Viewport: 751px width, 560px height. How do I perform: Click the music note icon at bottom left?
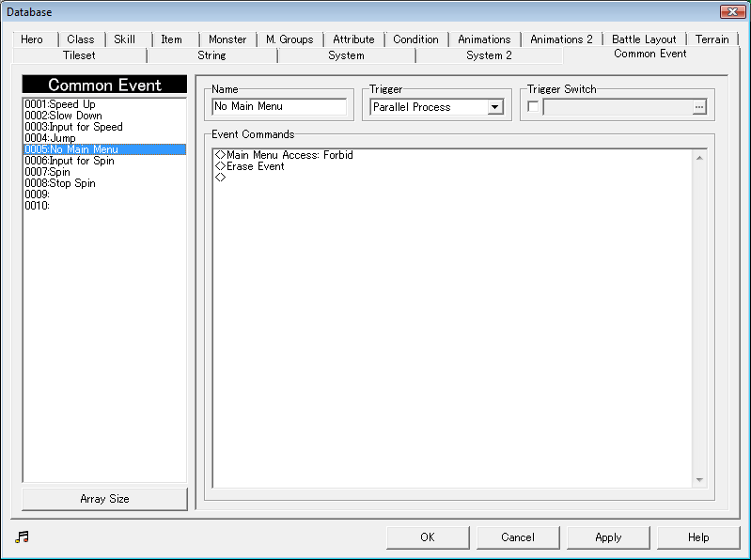click(23, 537)
